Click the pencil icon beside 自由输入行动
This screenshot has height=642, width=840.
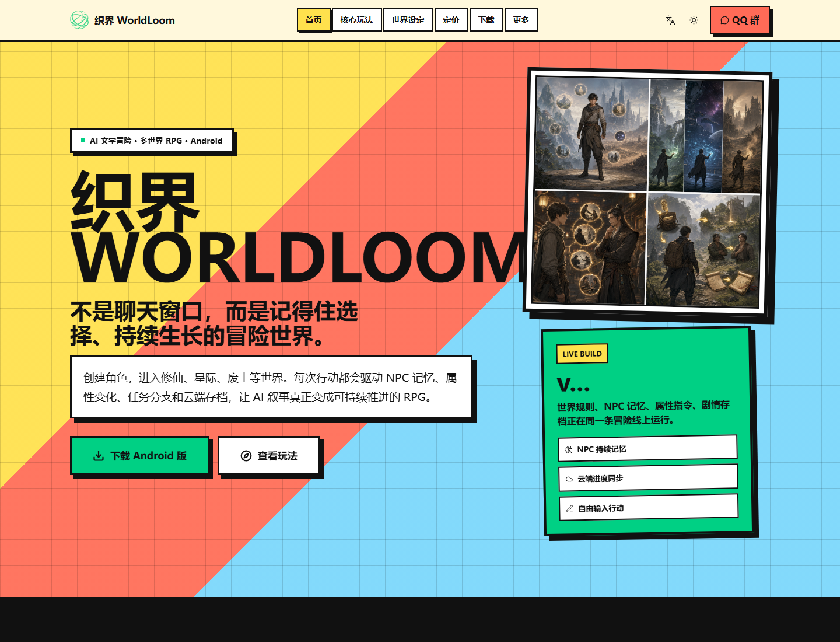(570, 508)
